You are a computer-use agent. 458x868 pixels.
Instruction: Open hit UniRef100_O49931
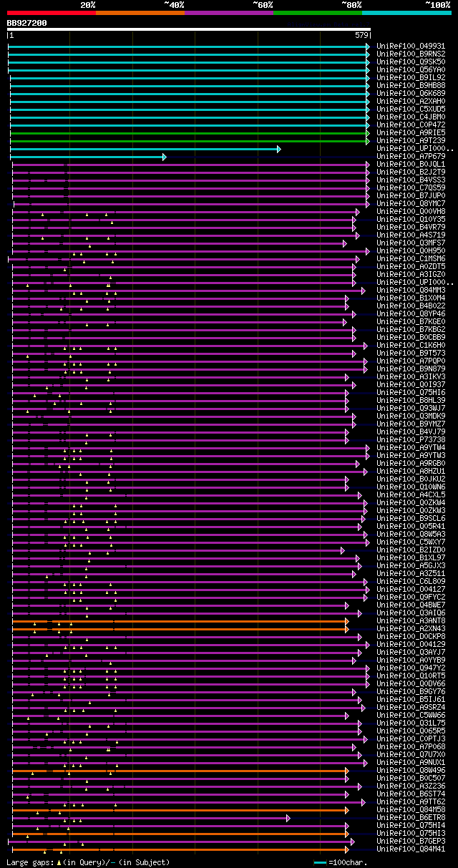point(411,46)
